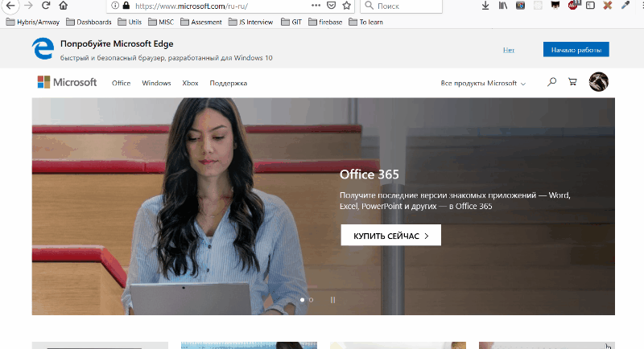Open the Поддержка nav menu item

pos(229,84)
